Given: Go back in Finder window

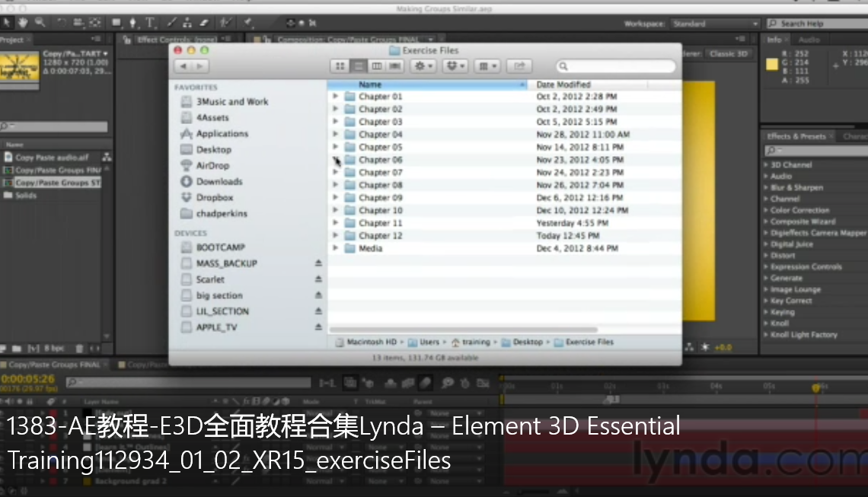Looking at the screenshot, I should click(183, 66).
